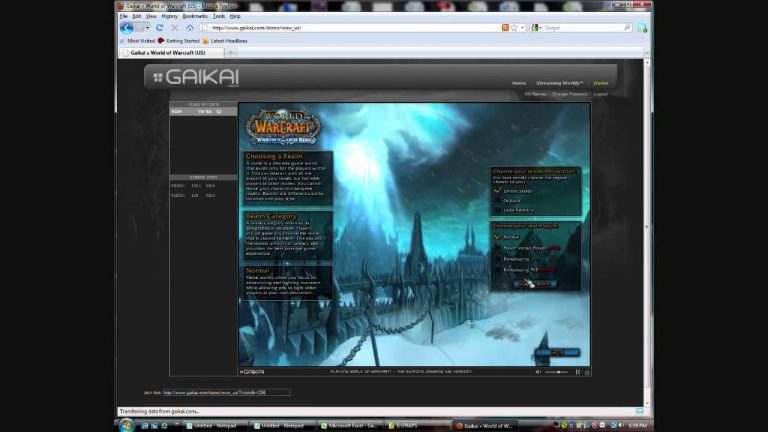Screen dimensions: 768x432
Task: Click the join link URL field
Action: [x=226, y=392]
